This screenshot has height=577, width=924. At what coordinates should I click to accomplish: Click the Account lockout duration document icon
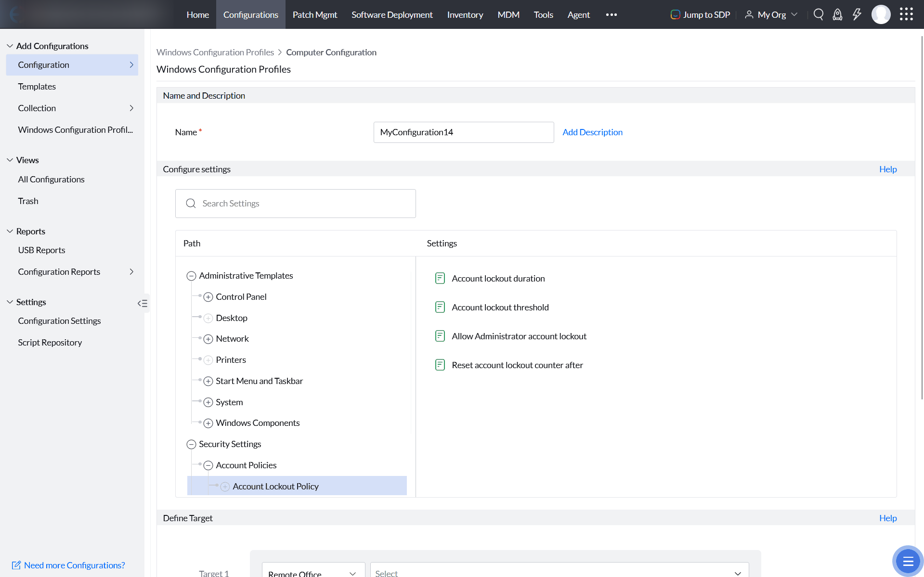click(x=440, y=278)
